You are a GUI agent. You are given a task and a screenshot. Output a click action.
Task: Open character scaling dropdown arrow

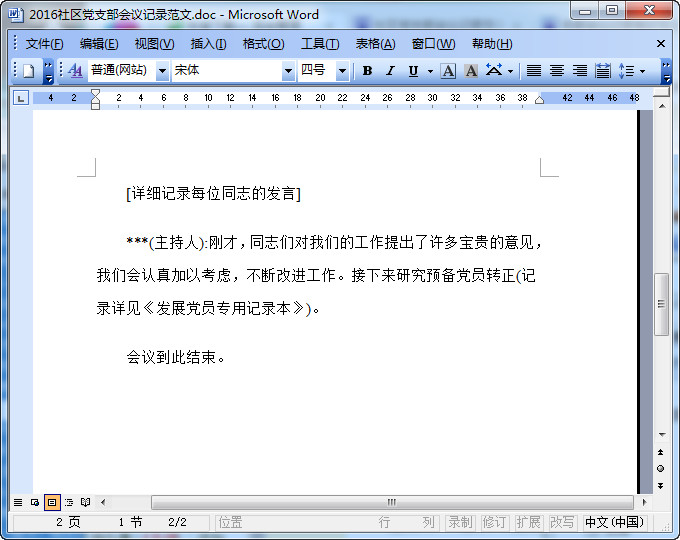pos(510,71)
